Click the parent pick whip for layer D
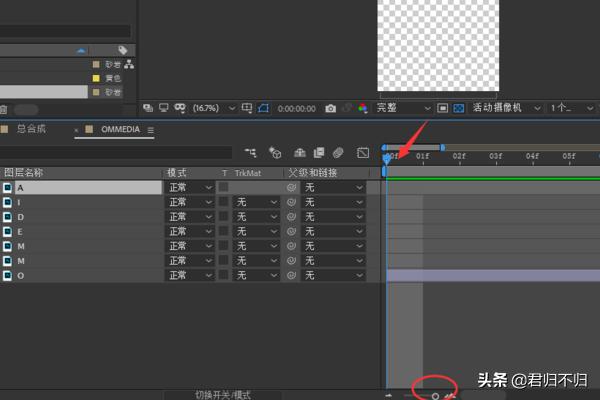The width and height of the screenshot is (600, 400). [291, 217]
